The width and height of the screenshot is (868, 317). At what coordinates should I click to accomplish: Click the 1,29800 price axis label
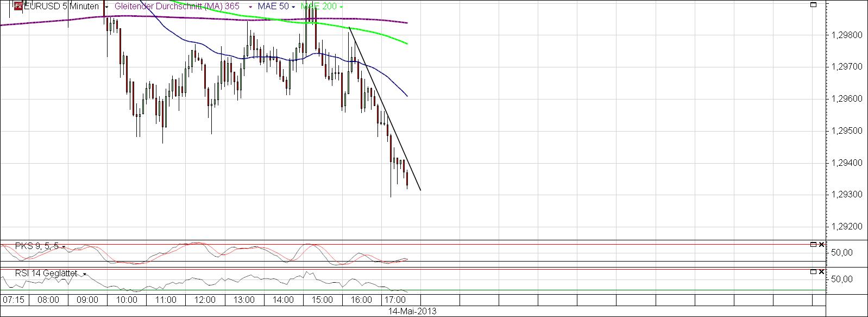[x=846, y=35]
